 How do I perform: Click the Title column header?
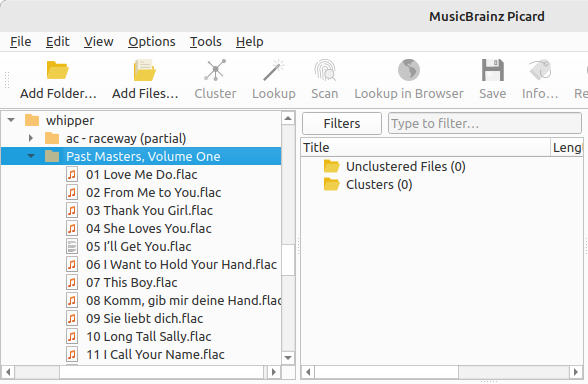(426, 147)
